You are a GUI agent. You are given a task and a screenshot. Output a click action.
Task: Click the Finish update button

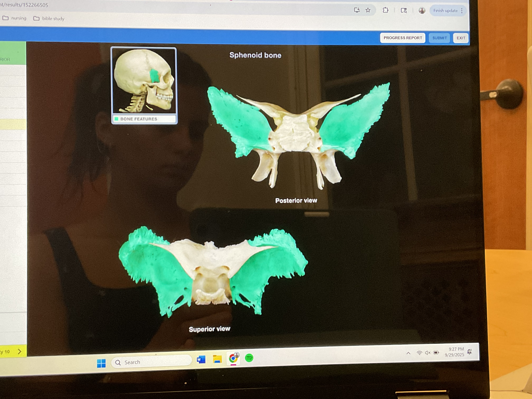click(x=445, y=11)
